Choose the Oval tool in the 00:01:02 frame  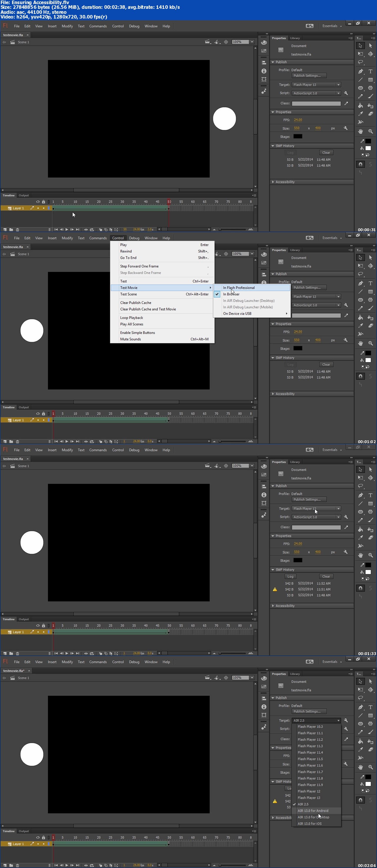tap(361, 300)
